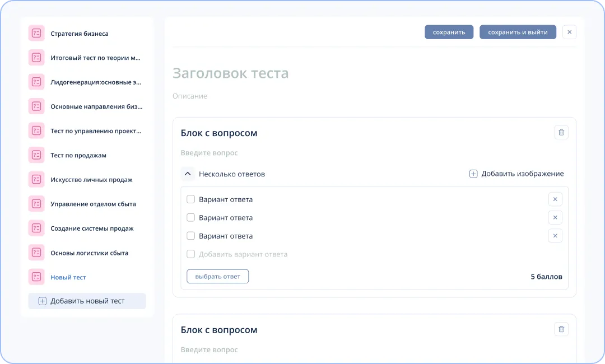
Task: Click the icon next to Основы логистики сбыта
Action: (36, 253)
